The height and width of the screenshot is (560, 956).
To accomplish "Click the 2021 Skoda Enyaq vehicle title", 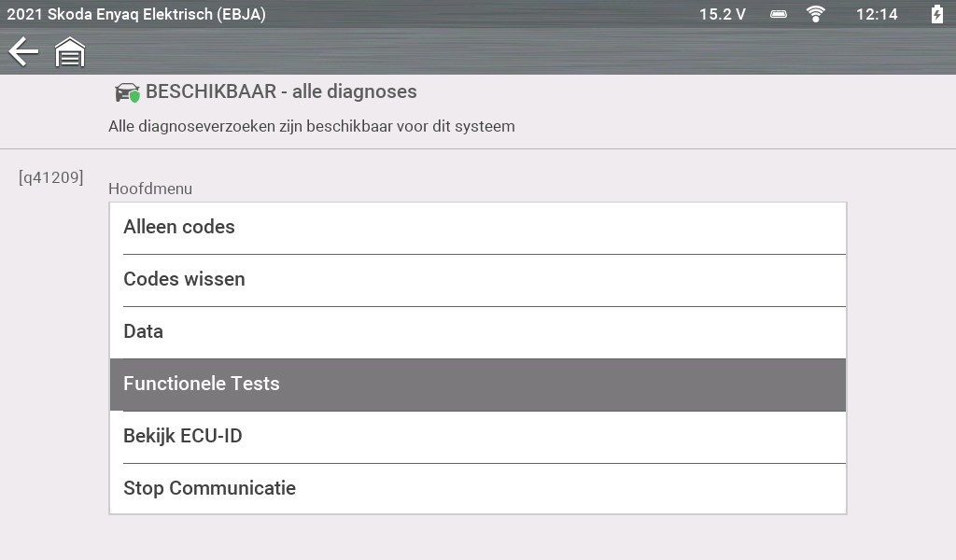I will (136, 14).
